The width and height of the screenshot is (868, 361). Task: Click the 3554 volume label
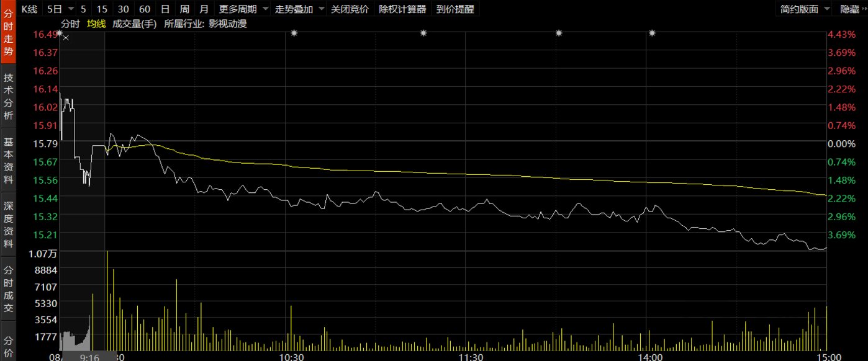45,320
